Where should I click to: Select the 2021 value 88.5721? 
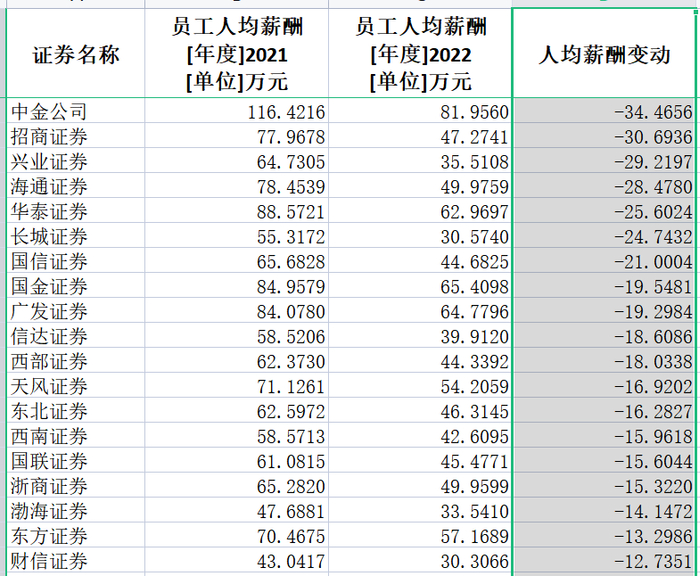(x=237, y=210)
